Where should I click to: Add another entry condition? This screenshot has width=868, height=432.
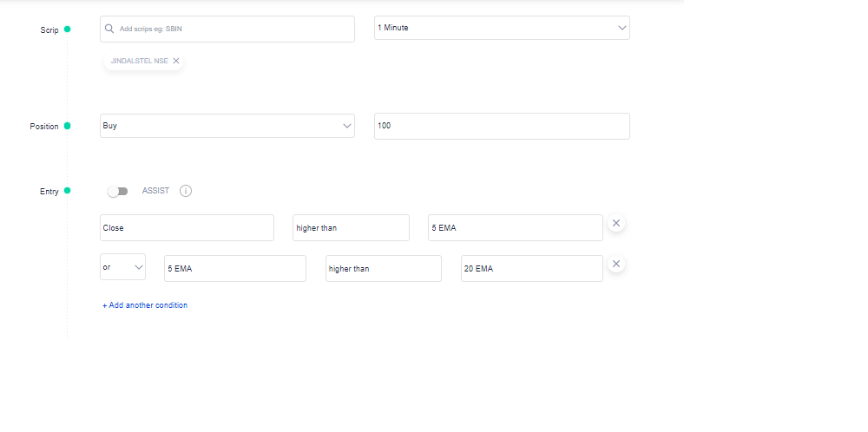pos(145,305)
